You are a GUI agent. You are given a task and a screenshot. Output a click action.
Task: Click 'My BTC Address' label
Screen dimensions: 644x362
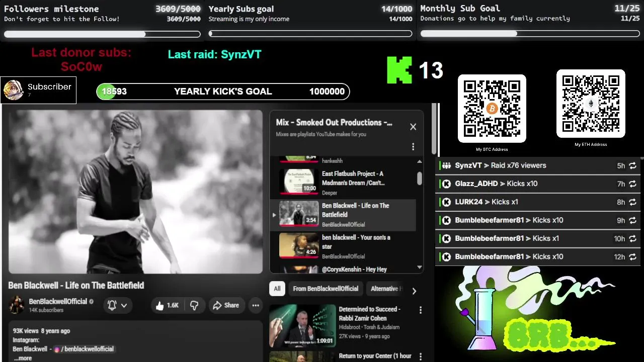coord(492,149)
